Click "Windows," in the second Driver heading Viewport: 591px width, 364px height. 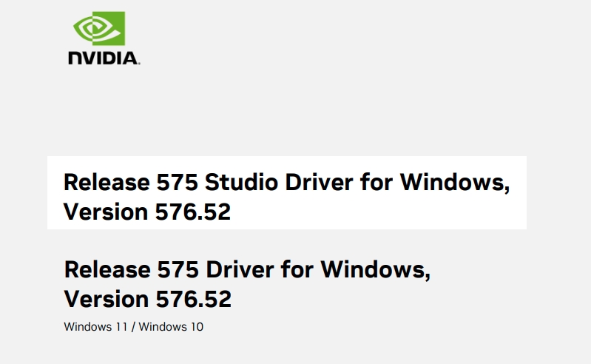(376, 270)
